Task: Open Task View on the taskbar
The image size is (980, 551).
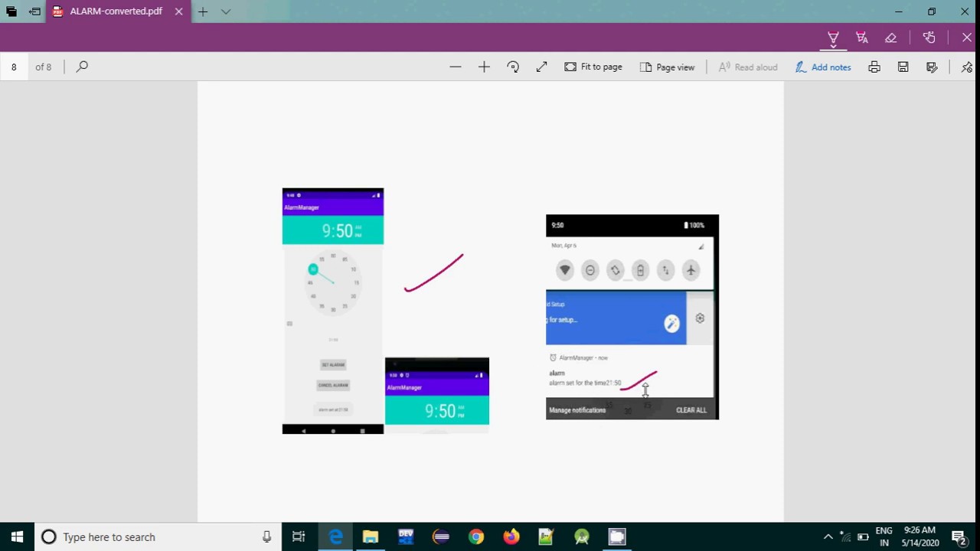Action: click(x=299, y=537)
